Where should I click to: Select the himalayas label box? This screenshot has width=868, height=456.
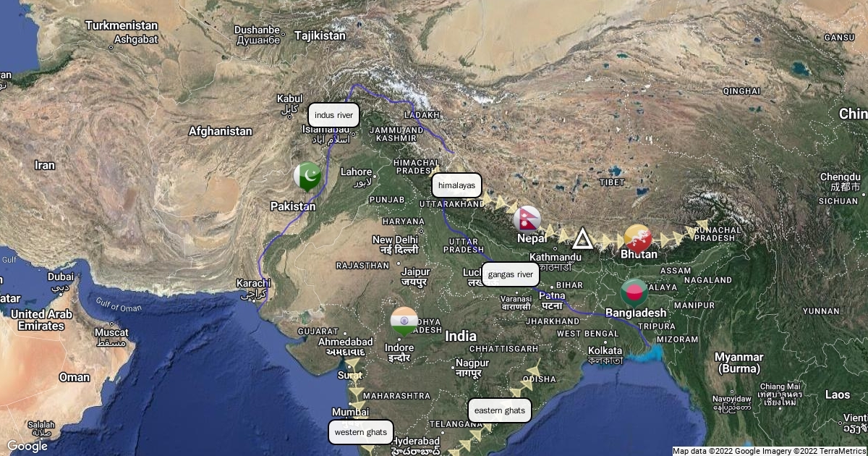456,186
